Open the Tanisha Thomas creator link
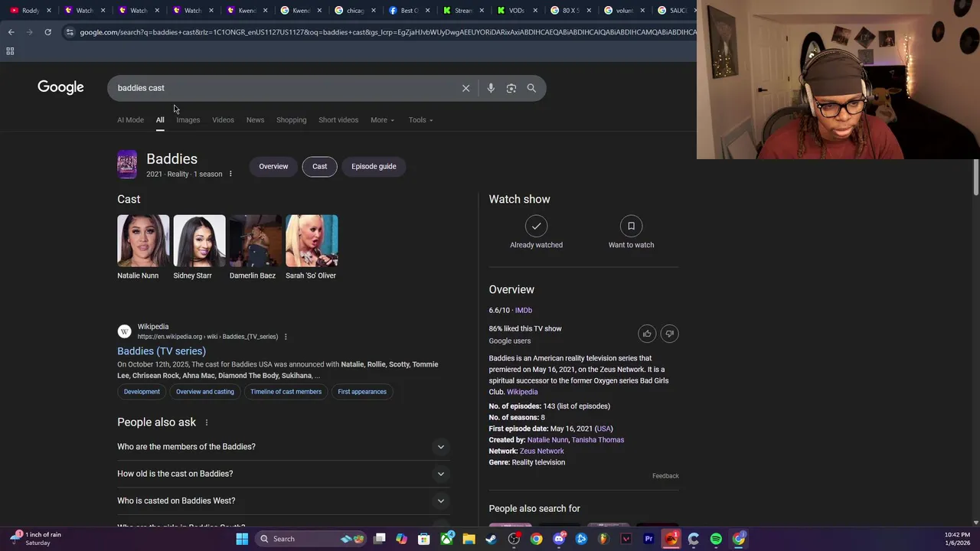 click(x=597, y=440)
